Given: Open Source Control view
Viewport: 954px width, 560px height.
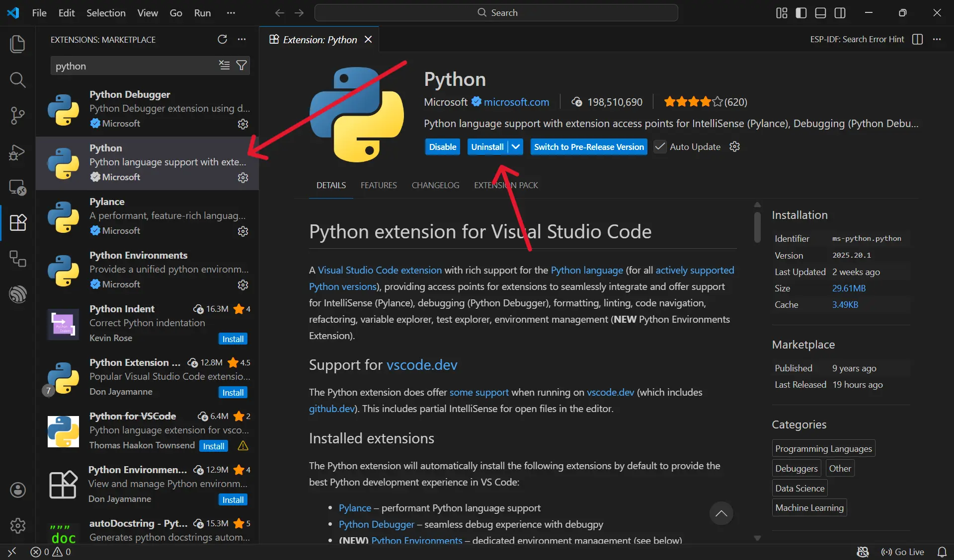Looking at the screenshot, I should (x=18, y=116).
